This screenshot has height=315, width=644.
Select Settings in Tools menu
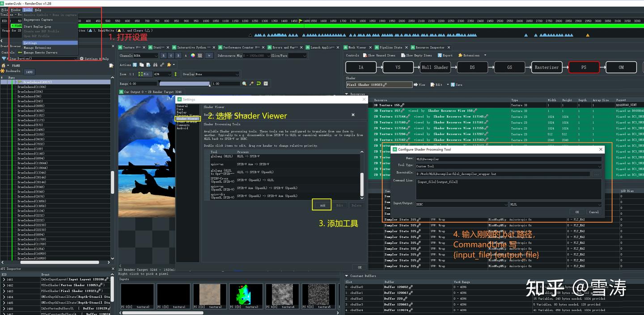50,43
